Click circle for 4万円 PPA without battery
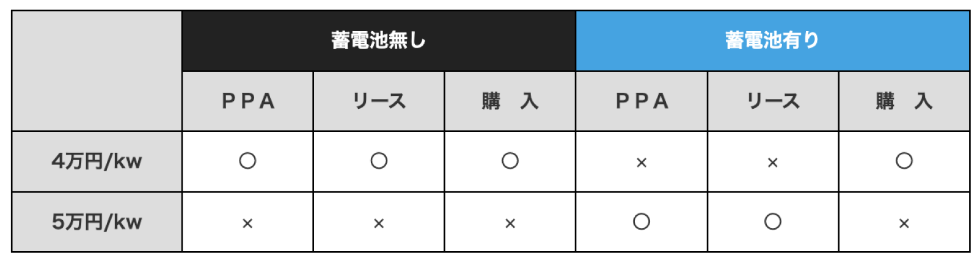 pyautogui.click(x=247, y=161)
